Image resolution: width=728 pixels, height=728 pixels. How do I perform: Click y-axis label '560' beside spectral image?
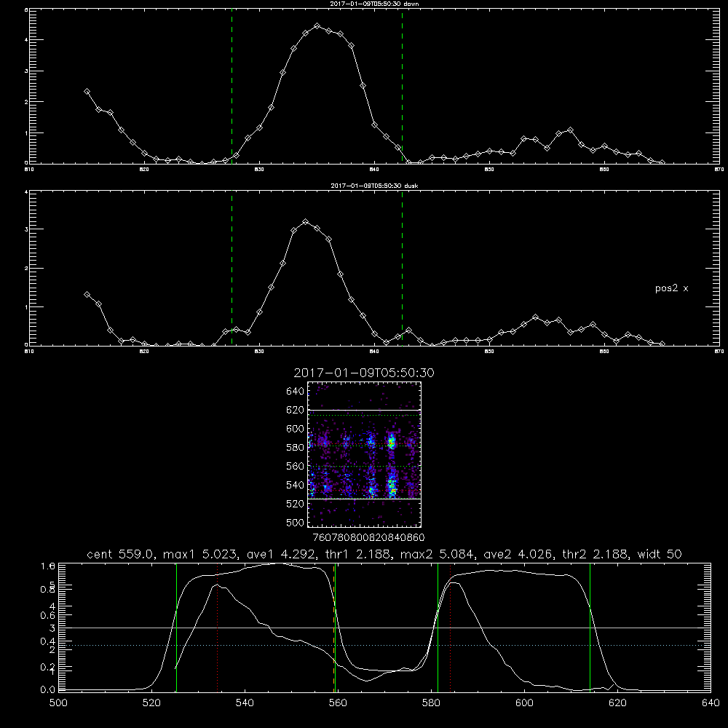[x=295, y=466]
